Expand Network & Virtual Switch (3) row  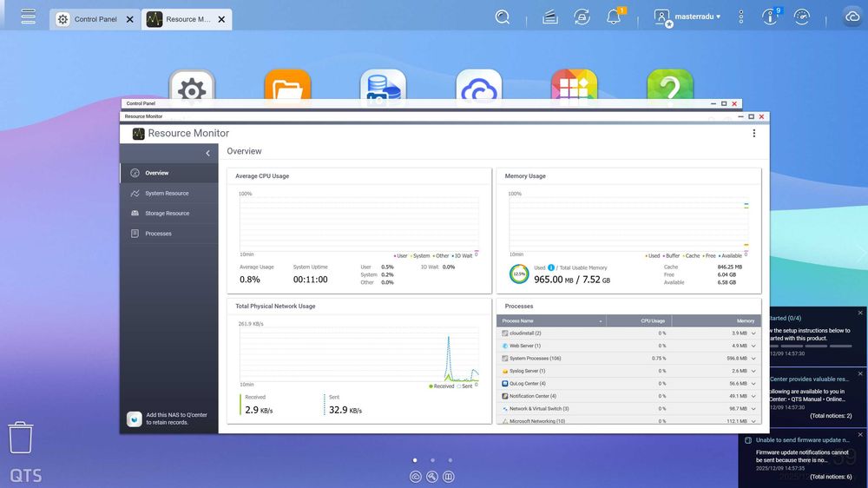click(753, 409)
